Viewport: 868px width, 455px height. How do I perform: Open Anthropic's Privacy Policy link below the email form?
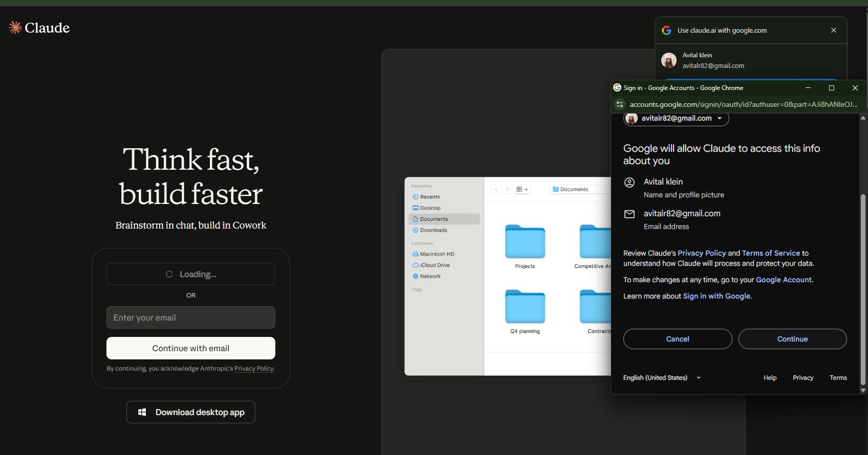point(254,369)
